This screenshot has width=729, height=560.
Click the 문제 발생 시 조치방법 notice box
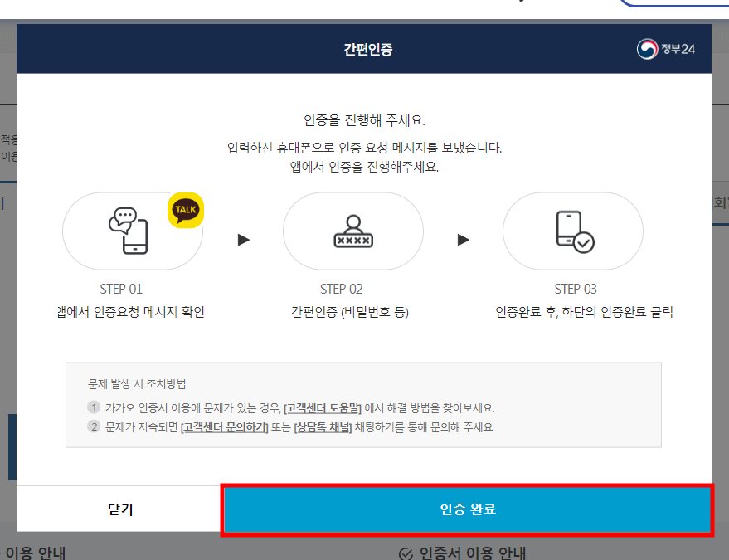364,408
